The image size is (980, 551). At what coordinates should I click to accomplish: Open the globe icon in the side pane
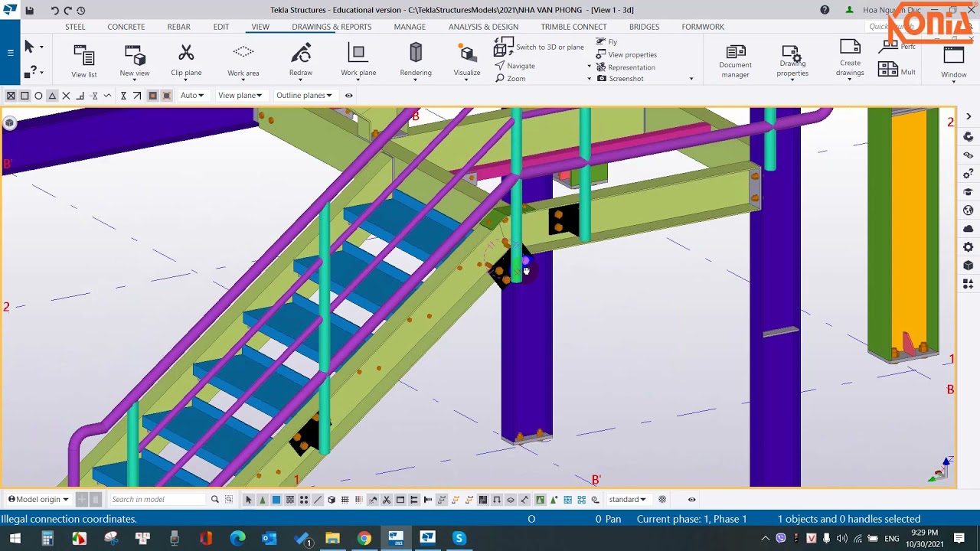click(969, 210)
